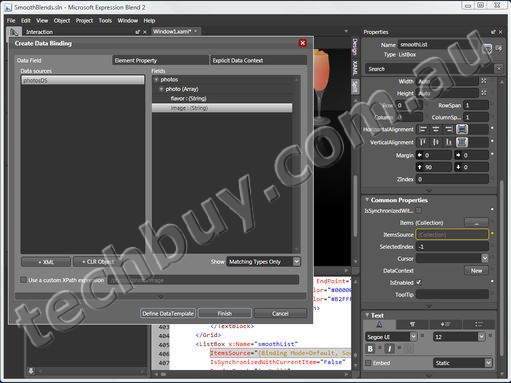
Task: Click the SelectedIndex input field
Action: [x=452, y=247]
